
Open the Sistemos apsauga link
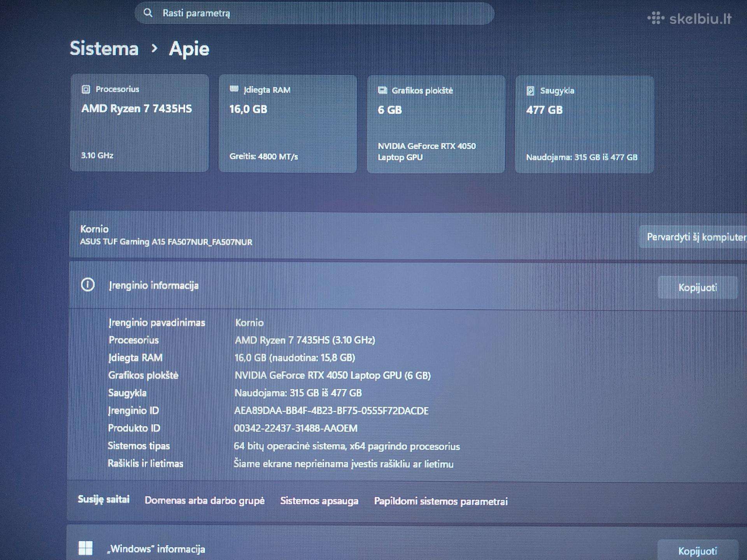[319, 501]
